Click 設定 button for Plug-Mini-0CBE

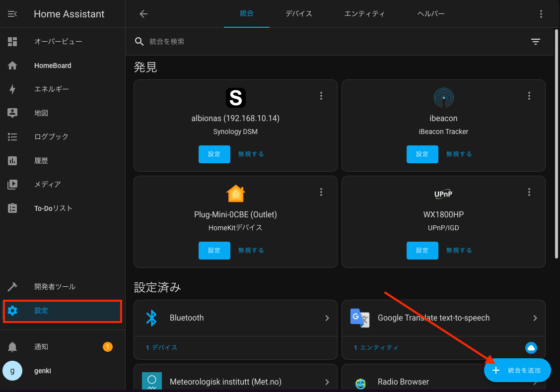tap(214, 251)
